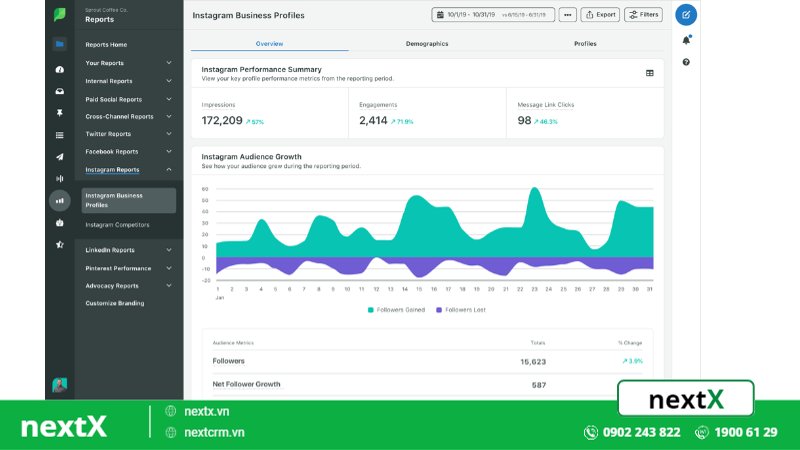This screenshot has height=450, width=800.
Task: Click the star icon in left sidebar
Action: [60, 244]
